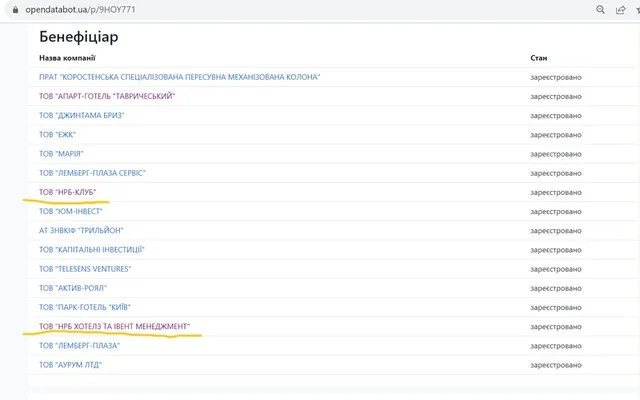Click "зареєстровано" status in ТОВ "ЕЖК" row

(x=556, y=135)
